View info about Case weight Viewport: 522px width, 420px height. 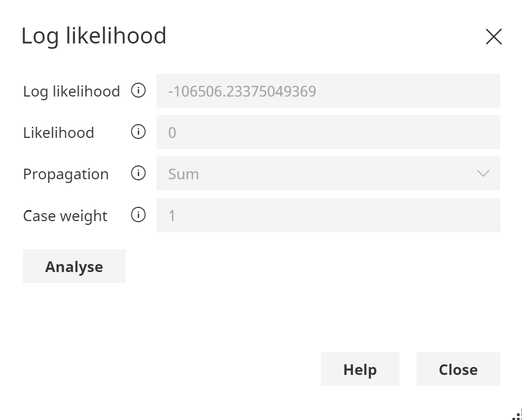[138, 215]
